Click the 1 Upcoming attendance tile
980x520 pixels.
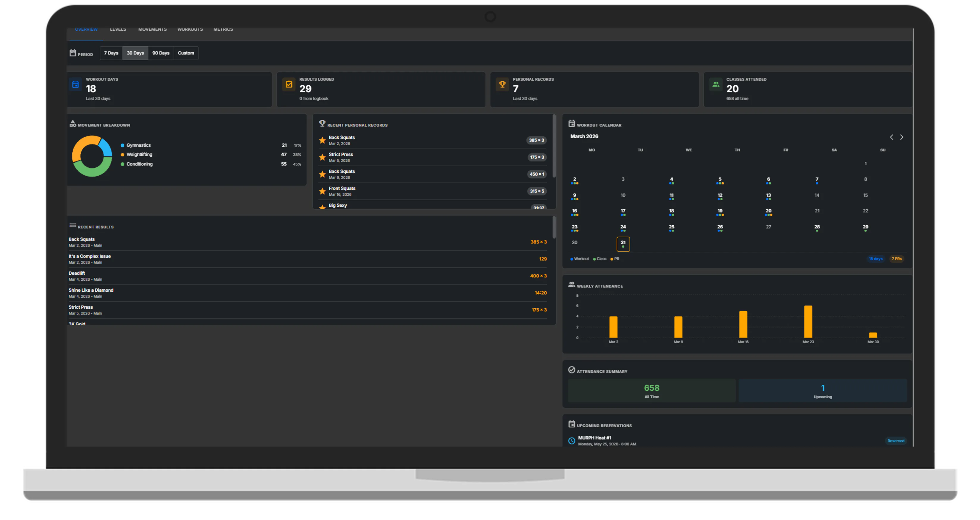(x=823, y=390)
